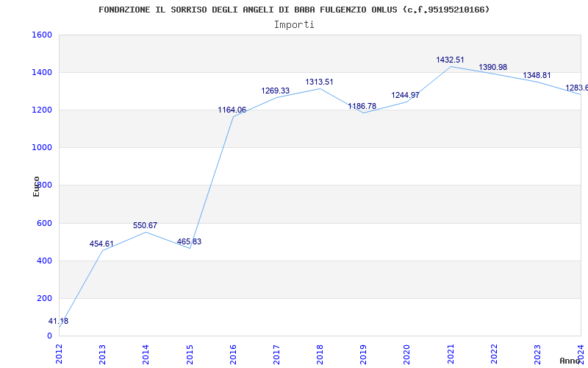Click the 2014 x-axis year label
588x368 pixels.
(146, 355)
